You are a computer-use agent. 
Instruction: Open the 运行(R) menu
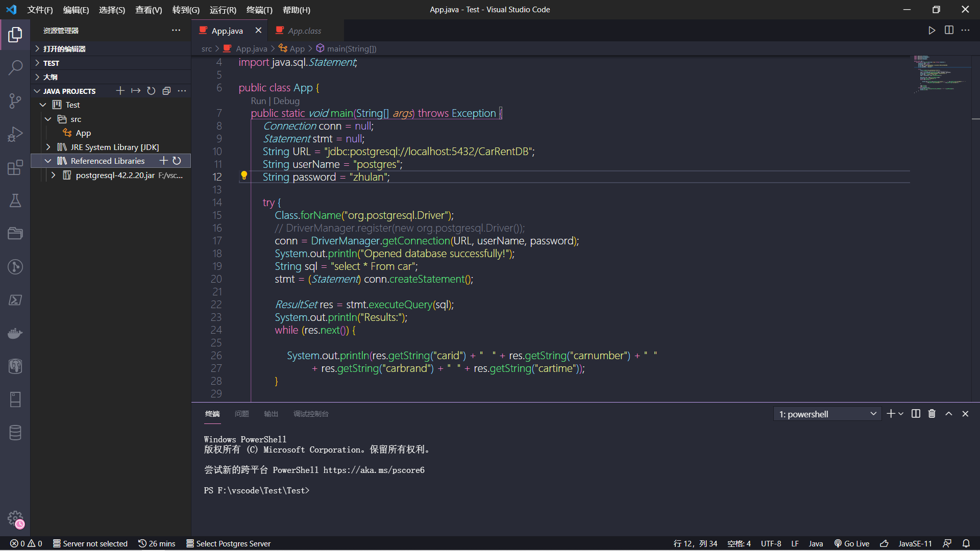tap(223, 10)
